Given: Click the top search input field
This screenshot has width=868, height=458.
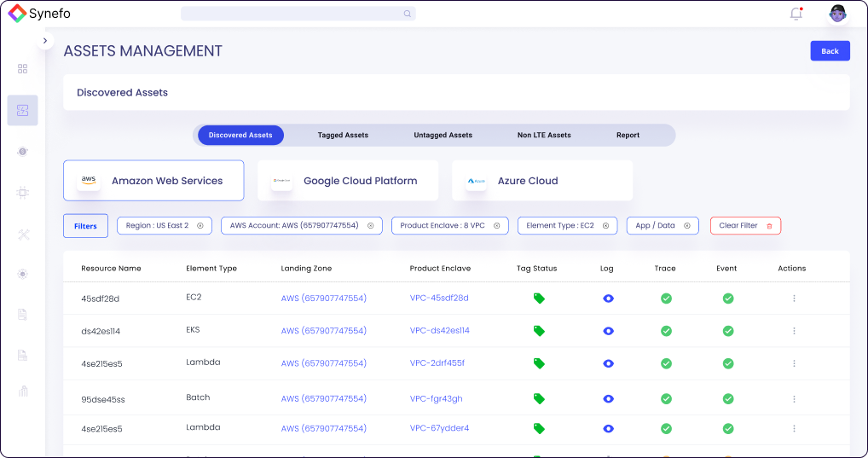Looking at the screenshot, I should [290, 14].
